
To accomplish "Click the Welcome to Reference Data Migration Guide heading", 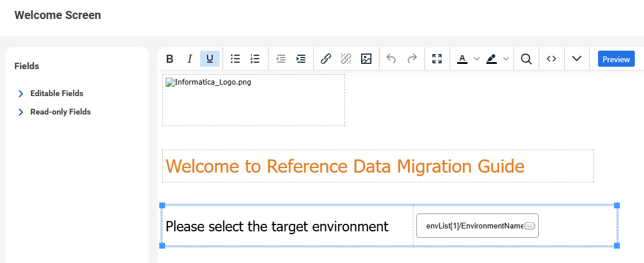I will 345,166.
